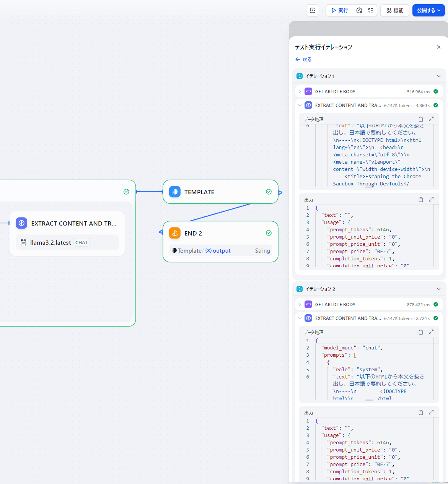Expand GET ARTICLE BODY in iteration 1

coord(300,91)
